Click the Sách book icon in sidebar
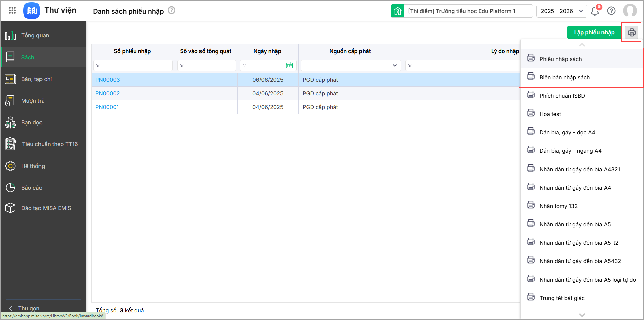This screenshot has width=644, height=320. (x=10, y=57)
